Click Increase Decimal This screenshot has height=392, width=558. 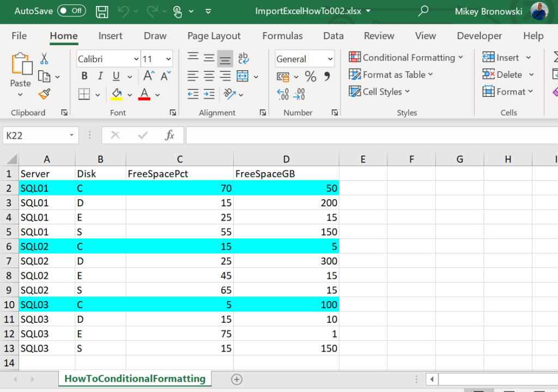pyautogui.click(x=283, y=94)
